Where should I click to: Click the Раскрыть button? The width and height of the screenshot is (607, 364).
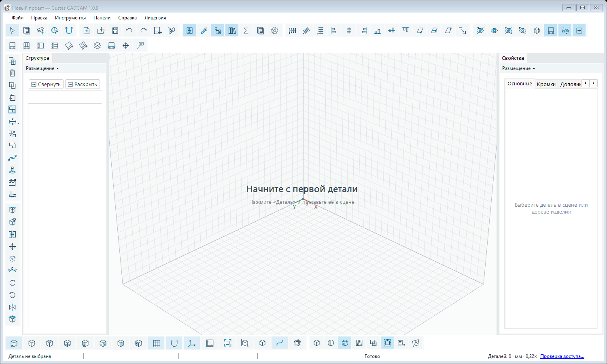tap(83, 84)
